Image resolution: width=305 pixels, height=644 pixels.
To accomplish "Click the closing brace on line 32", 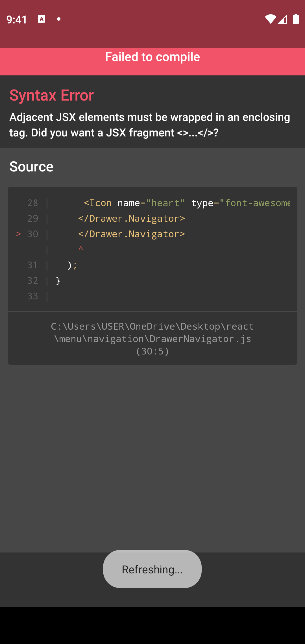I will pyautogui.click(x=58, y=280).
